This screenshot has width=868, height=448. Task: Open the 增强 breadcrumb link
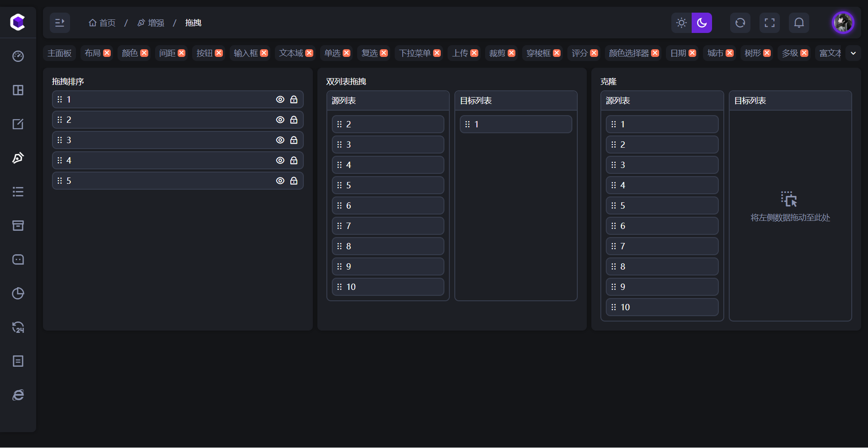click(x=151, y=23)
